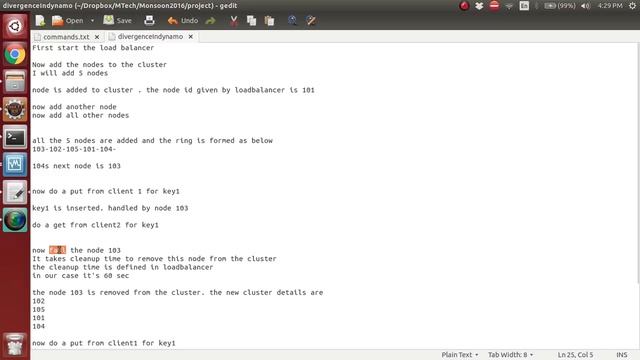Open System Monitor from the dock
The image size is (640, 360).
[x=15, y=164]
